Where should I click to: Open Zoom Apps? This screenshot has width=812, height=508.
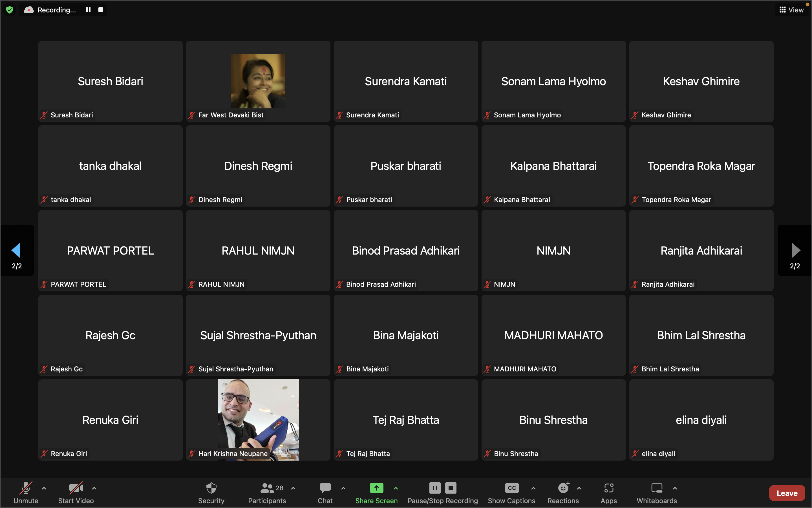click(x=609, y=492)
